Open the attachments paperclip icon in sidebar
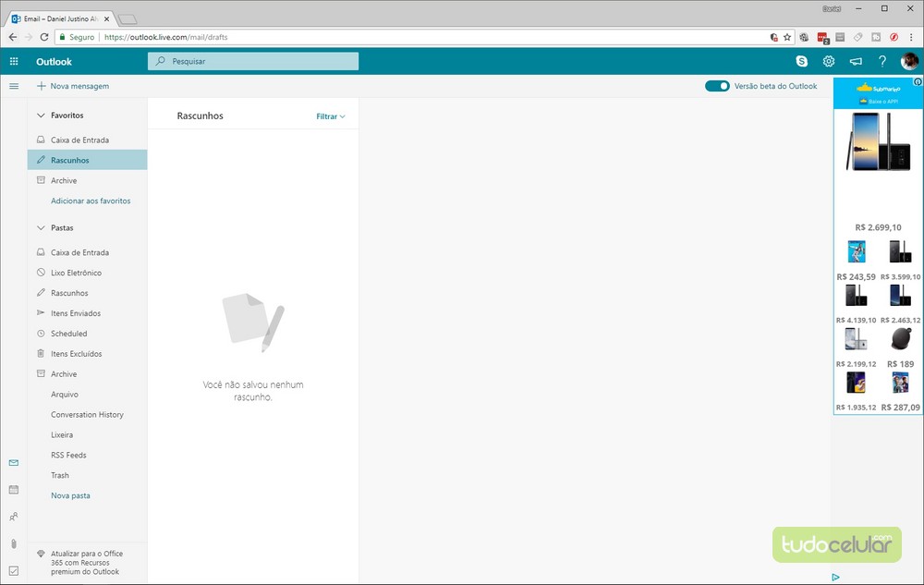The image size is (924, 585). pyautogui.click(x=13, y=543)
